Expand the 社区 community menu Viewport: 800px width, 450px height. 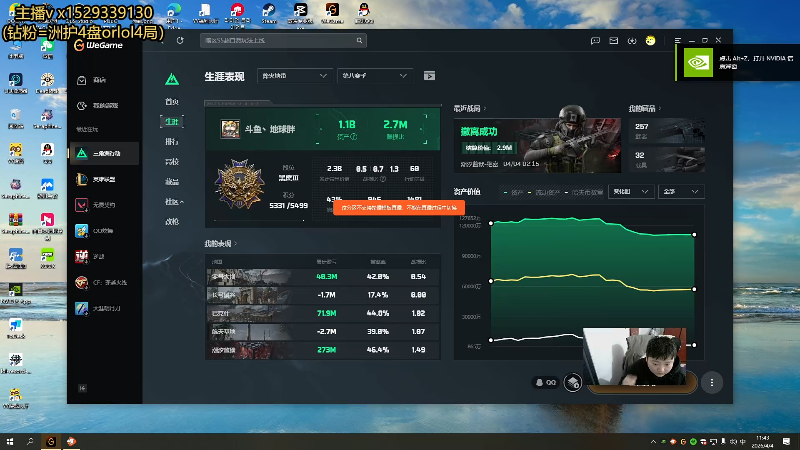coord(174,202)
